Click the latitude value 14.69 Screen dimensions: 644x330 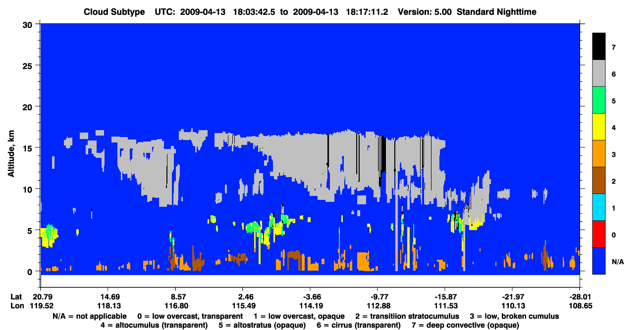(x=107, y=297)
